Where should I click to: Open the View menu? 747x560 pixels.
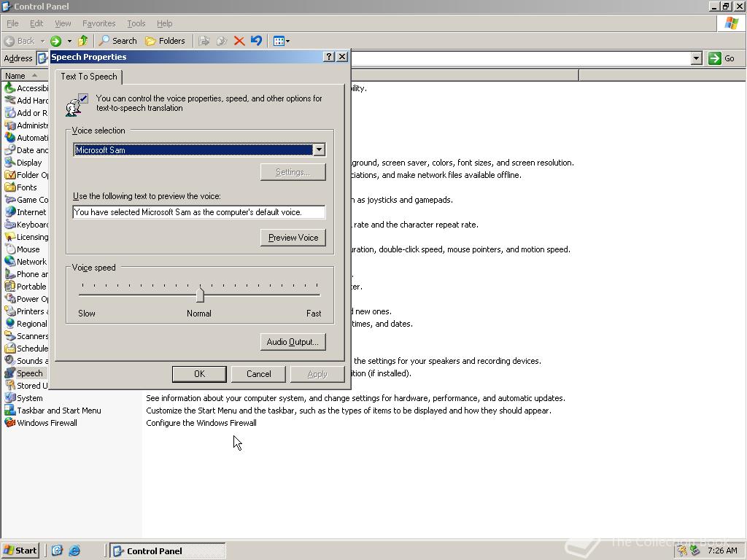[63, 23]
